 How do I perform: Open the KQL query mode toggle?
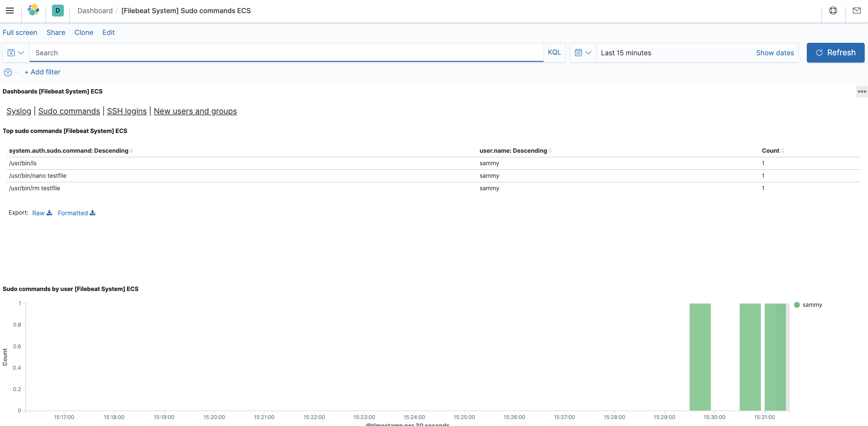[x=554, y=52]
